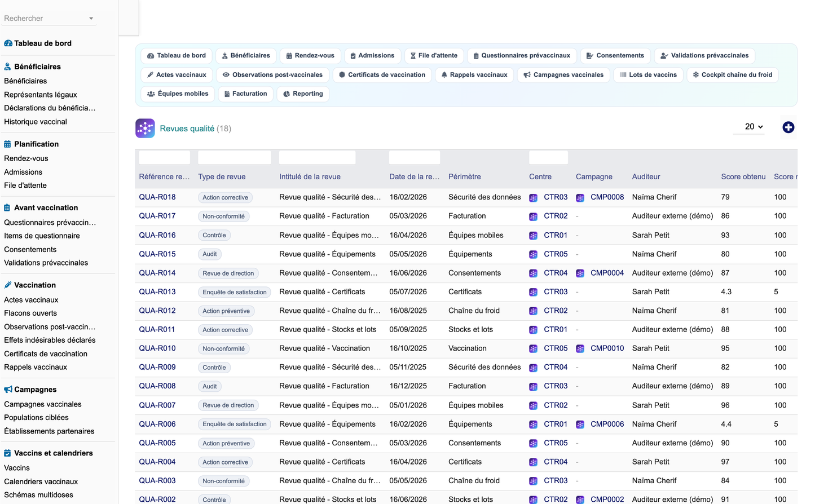The height and width of the screenshot is (504, 815).
Task: Switch to the Admissions tab
Action: pos(373,56)
